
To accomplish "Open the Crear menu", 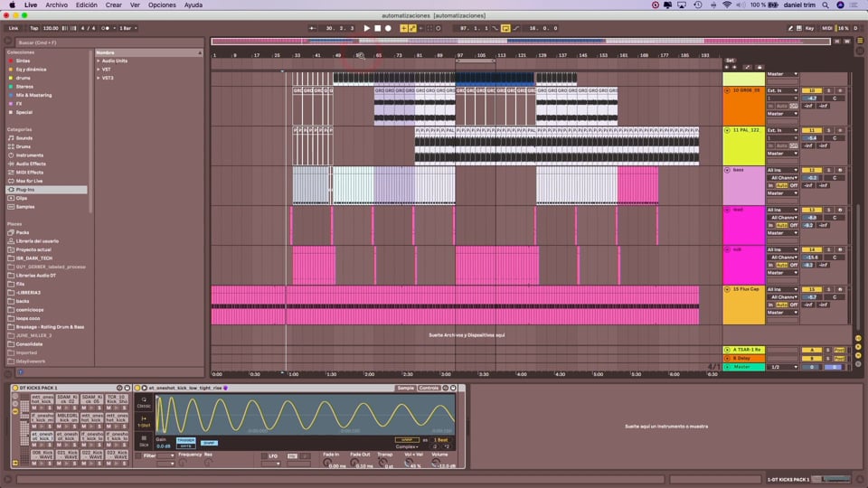I will tap(114, 5).
